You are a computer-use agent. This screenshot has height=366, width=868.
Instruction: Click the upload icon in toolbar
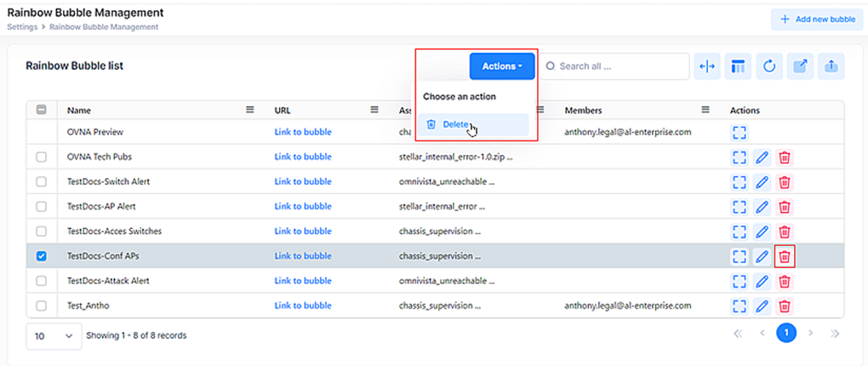pos(831,66)
